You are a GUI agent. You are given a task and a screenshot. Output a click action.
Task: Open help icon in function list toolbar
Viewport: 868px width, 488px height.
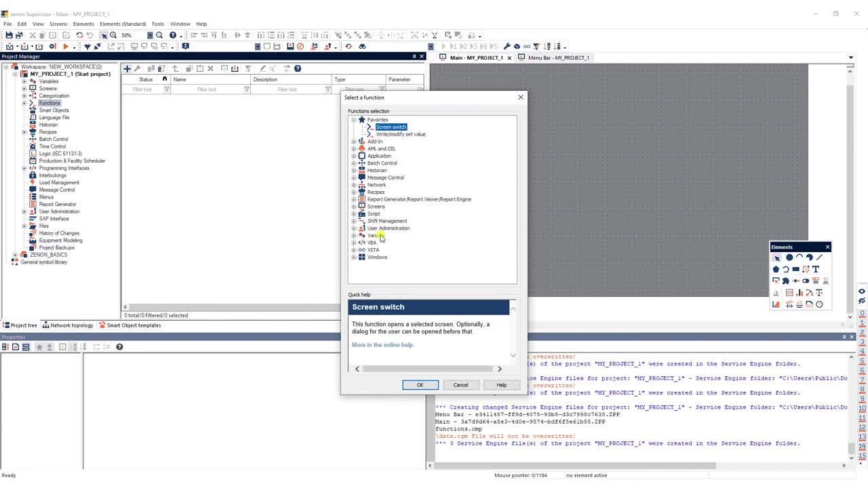pos(297,68)
